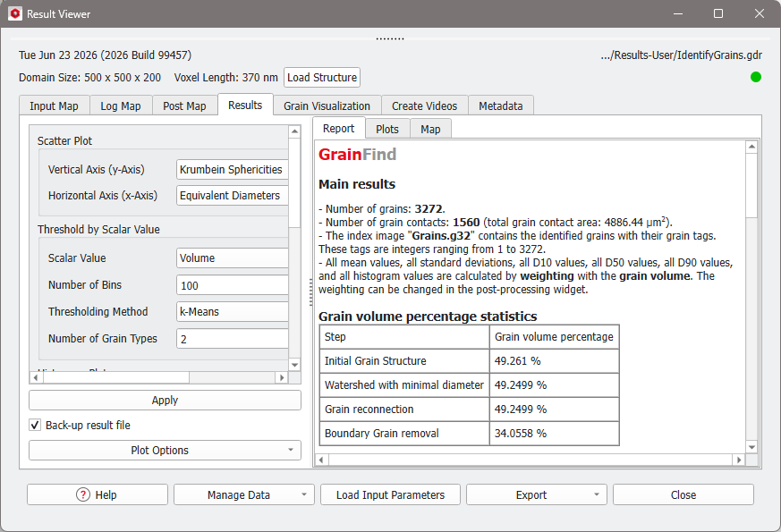Click the Help question mark icon
Image resolution: width=781 pixels, height=532 pixels.
(x=82, y=494)
